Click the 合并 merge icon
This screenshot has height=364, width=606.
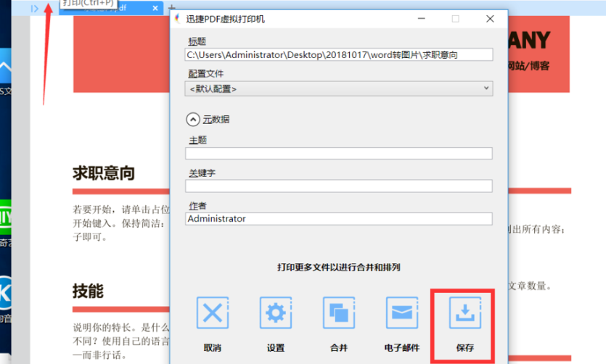pyautogui.click(x=339, y=313)
